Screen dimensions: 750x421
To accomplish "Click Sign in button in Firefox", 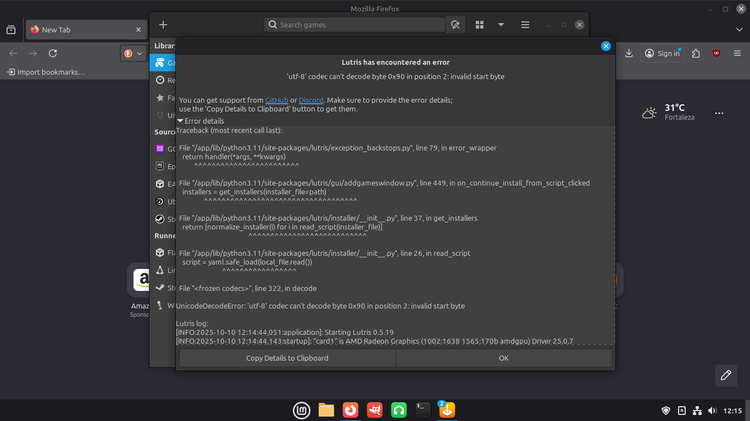I will click(x=662, y=53).
